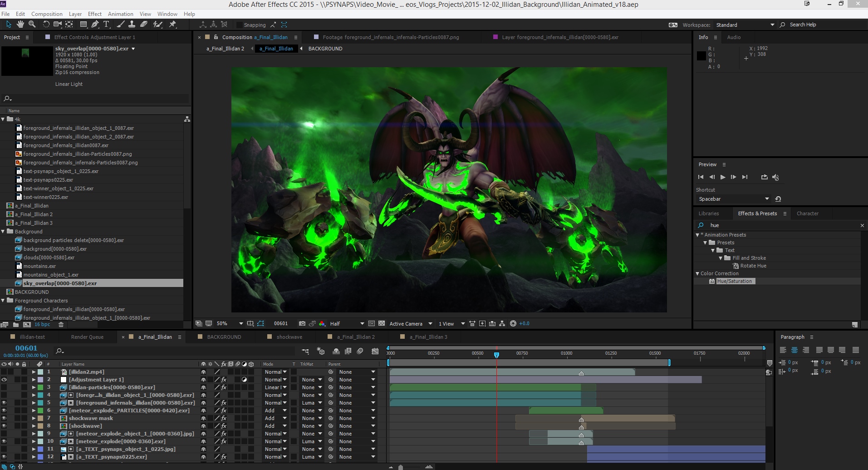Click the current time indicator at 00601
Screen dimensions: 868x470
click(496, 355)
